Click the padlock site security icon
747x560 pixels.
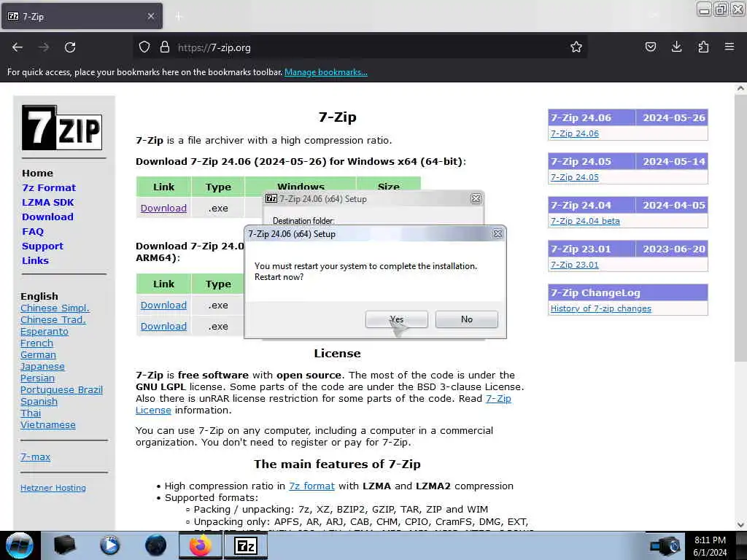165,47
